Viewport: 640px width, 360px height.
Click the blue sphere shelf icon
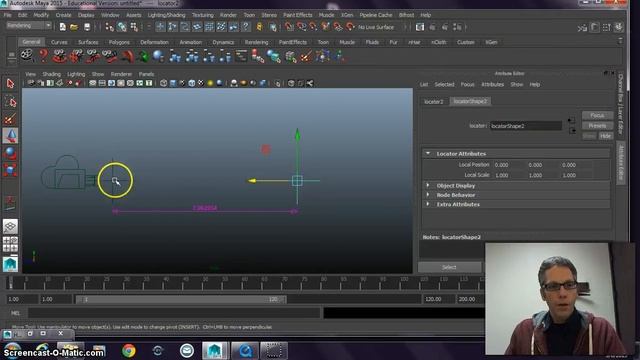tap(158, 56)
